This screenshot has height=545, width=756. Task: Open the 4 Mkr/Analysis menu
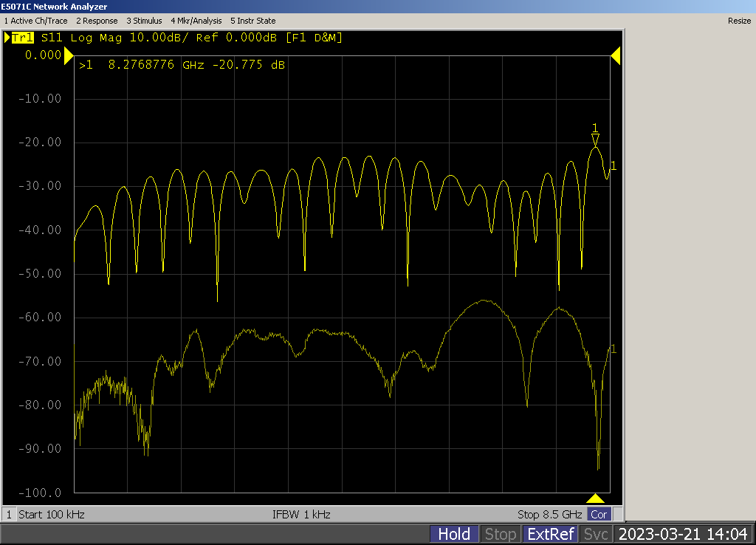[196, 21]
